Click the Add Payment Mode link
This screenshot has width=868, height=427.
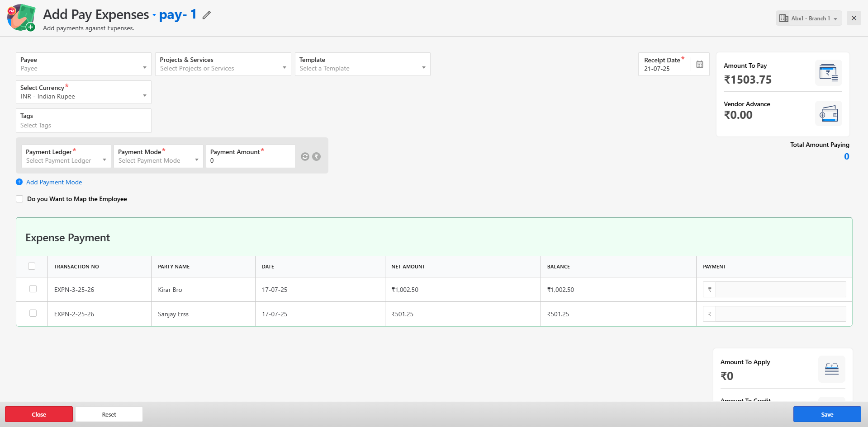click(x=54, y=182)
